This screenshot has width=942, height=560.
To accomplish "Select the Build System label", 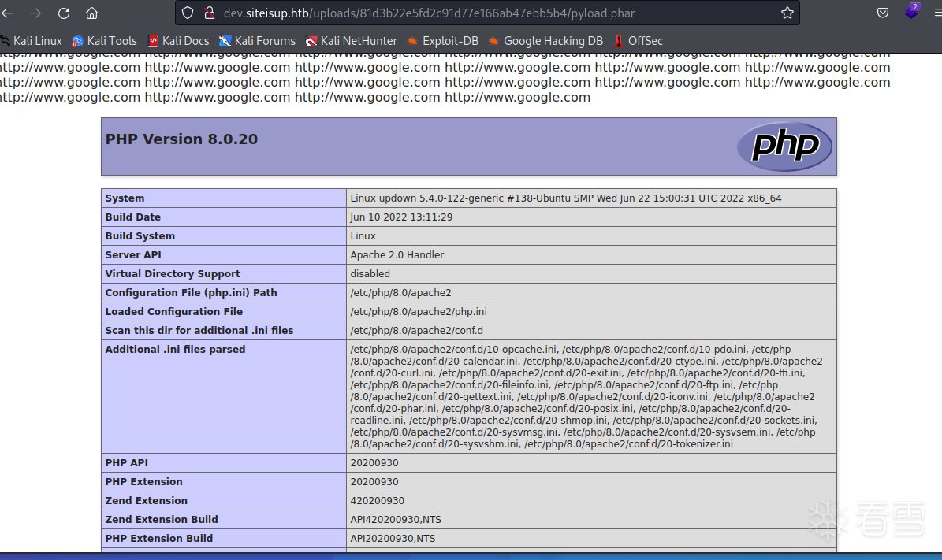I will (140, 235).
